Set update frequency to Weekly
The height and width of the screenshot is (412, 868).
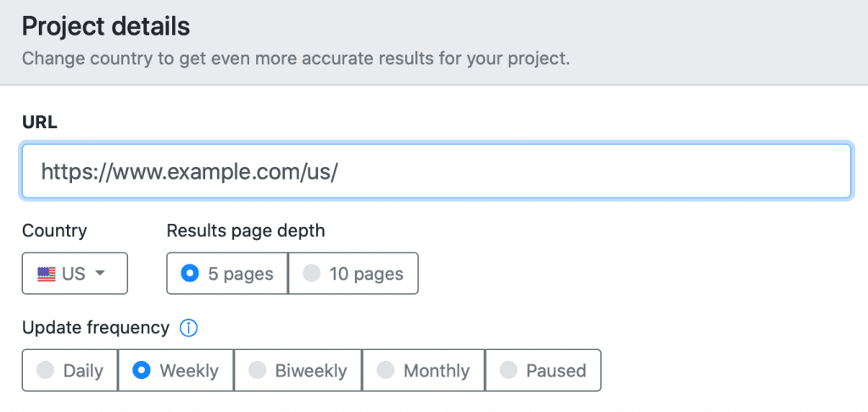(x=176, y=370)
